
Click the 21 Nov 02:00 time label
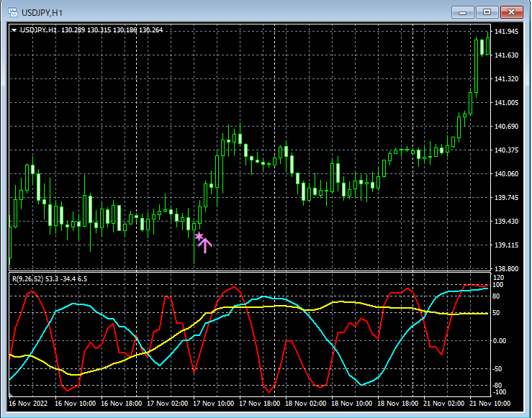pyautogui.click(x=443, y=404)
